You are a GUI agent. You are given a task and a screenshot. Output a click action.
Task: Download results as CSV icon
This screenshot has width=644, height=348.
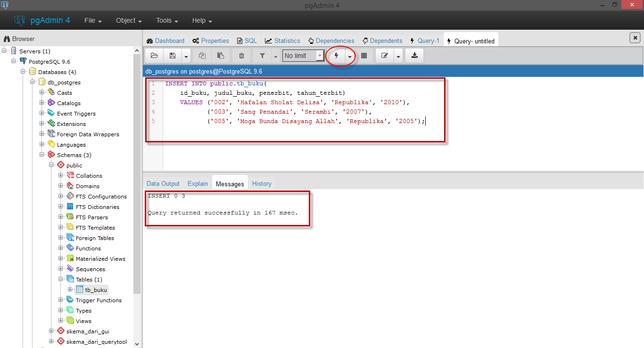coord(414,56)
